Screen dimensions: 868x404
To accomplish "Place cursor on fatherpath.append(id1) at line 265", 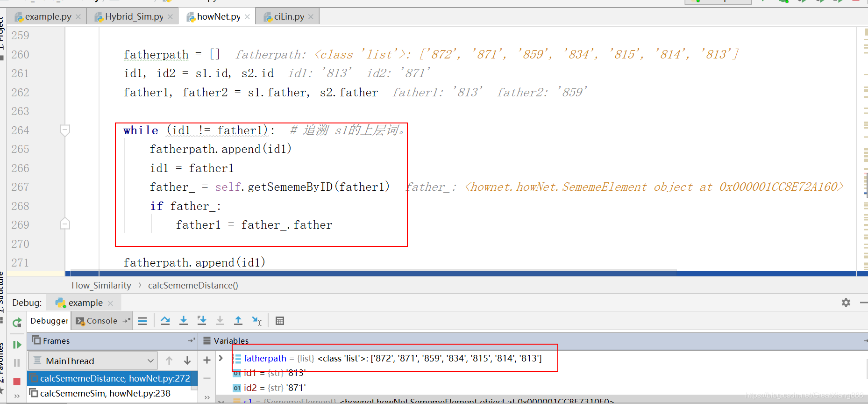I will (221, 149).
